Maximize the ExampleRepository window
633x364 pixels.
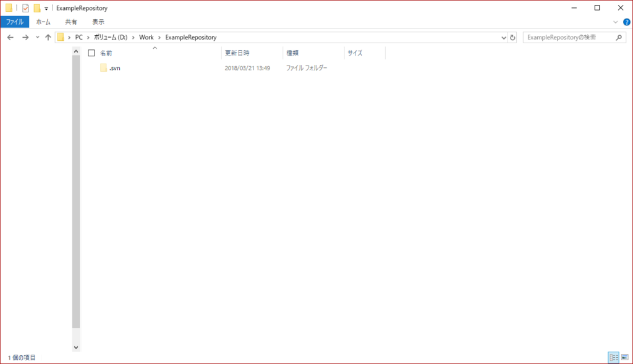pyautogui.click(x=597, y=7)
